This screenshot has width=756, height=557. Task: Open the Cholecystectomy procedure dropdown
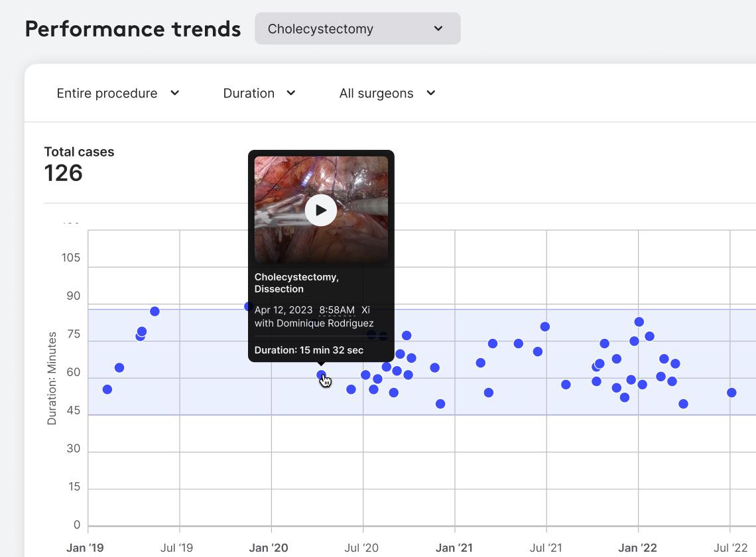pos(357,29)
